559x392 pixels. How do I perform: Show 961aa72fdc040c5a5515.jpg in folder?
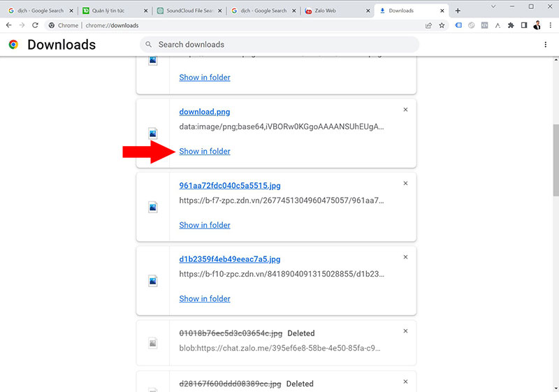click(x=205, y=225)
